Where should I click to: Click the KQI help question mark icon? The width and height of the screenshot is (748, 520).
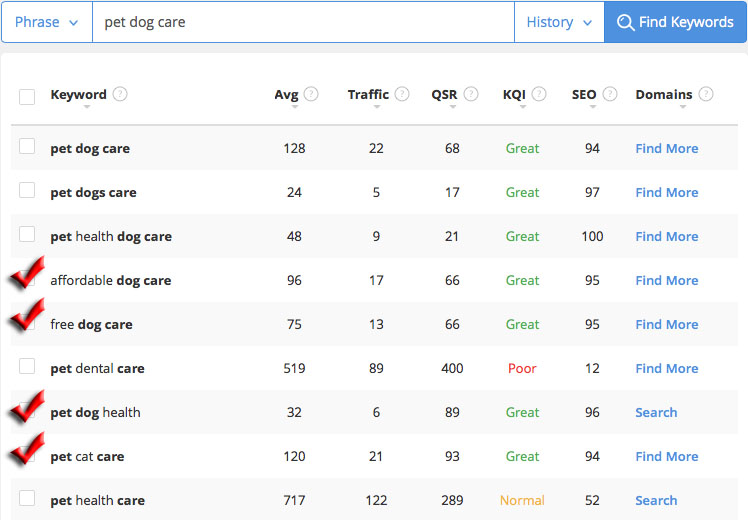coord(539,94)
